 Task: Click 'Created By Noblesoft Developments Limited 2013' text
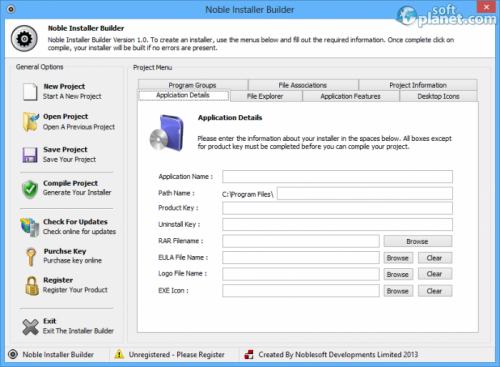[338, 354]
